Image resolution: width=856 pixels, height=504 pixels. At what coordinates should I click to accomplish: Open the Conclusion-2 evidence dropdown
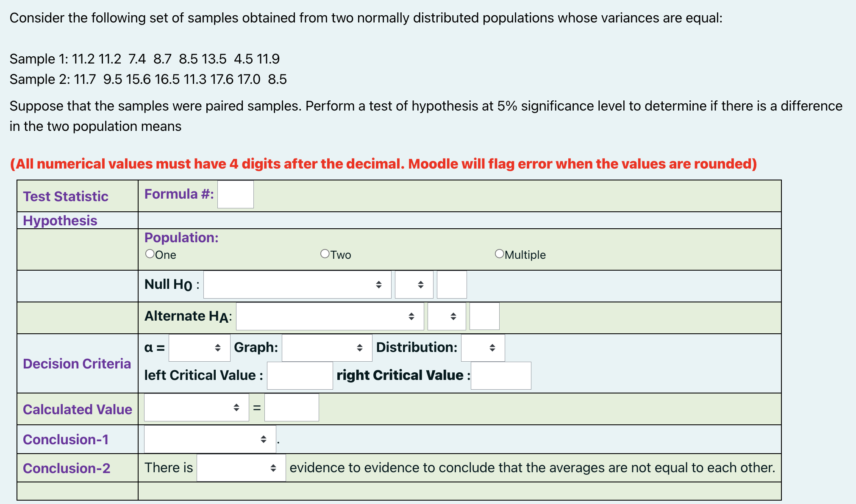tap(241, 468)
